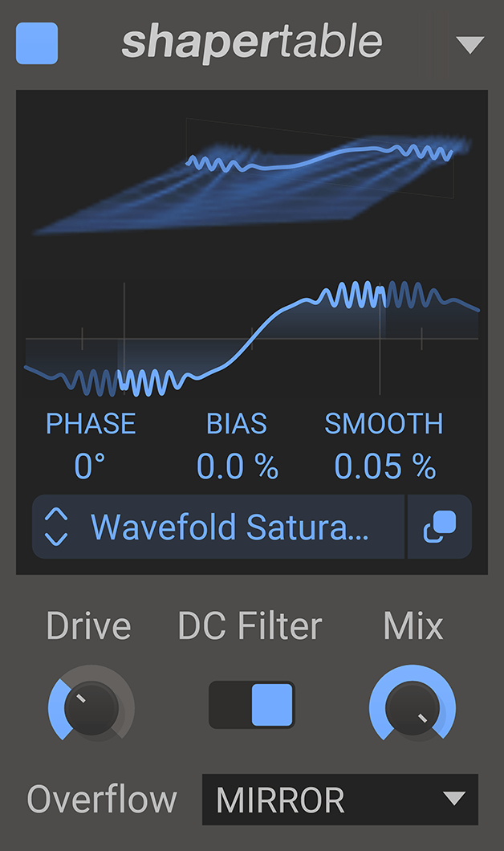Open the shapertable header menu arrow

(x=470, y=45)
